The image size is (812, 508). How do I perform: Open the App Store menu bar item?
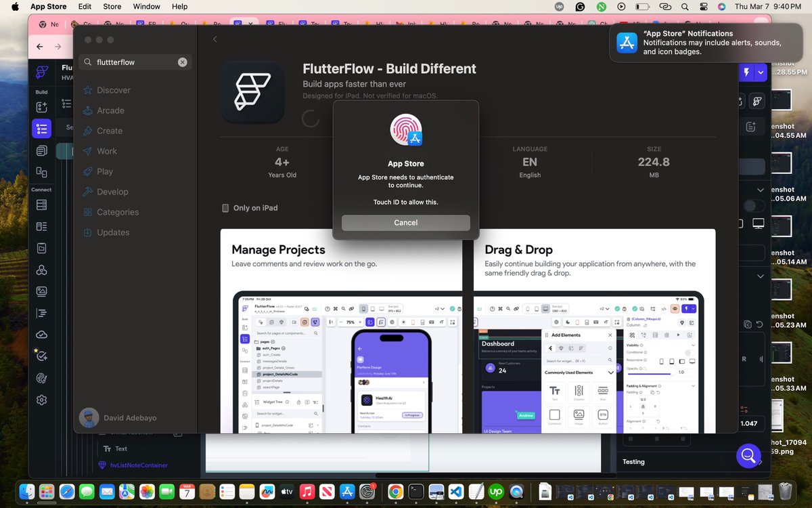tap(48, 6)
